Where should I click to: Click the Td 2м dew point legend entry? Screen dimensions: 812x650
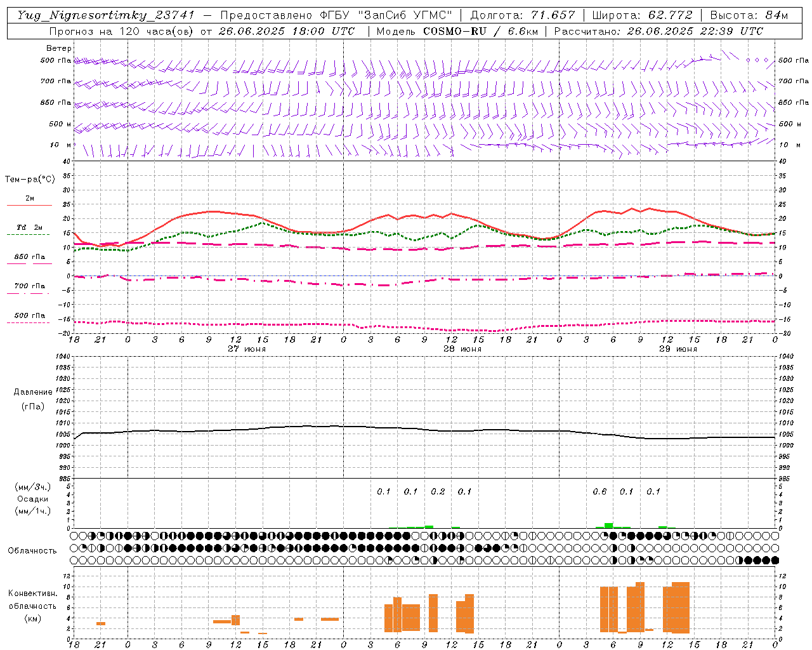pyautogui.click(x=30, y=227)
